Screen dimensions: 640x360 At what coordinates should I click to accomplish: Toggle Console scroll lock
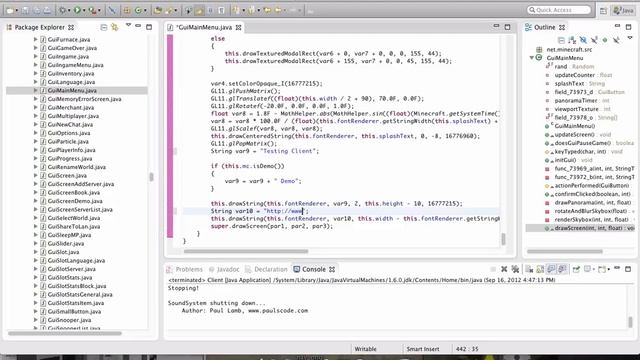click(540, 269)
